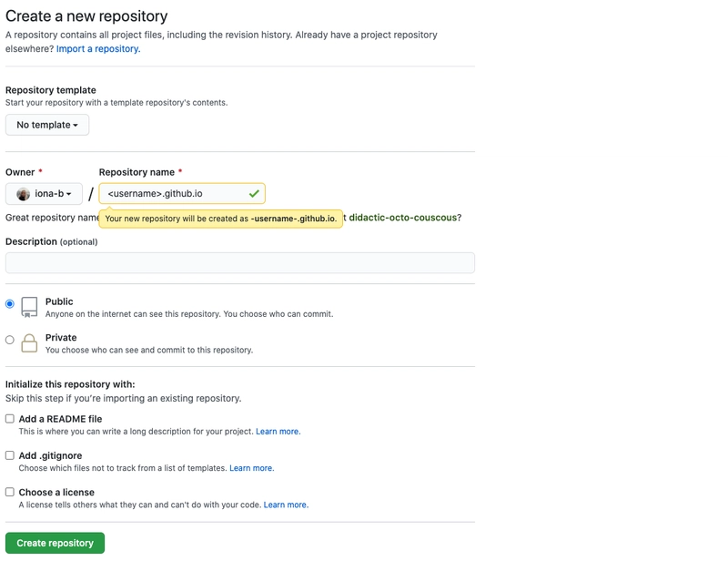Open Import a repository link

tap(98, 49)
